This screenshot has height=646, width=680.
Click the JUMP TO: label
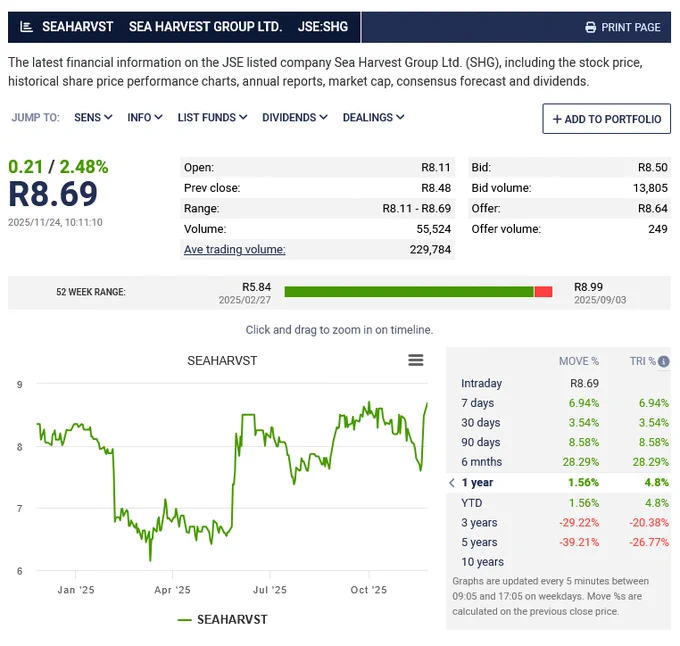pyautogui.click(x=36, y=117)
